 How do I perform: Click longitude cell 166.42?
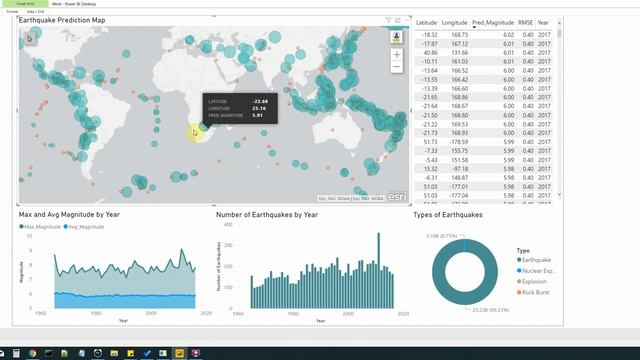tap(460, 80)
